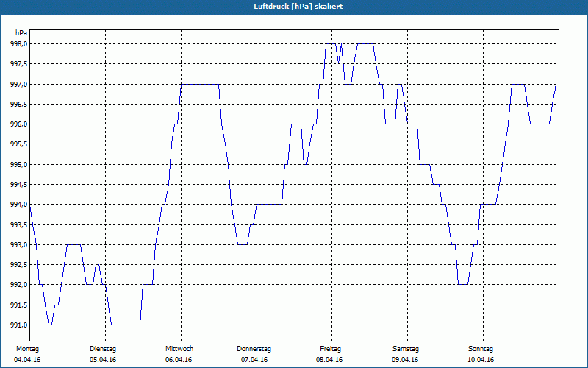
Task: Click the 993,5 axis value
Action: click(18, 224)
